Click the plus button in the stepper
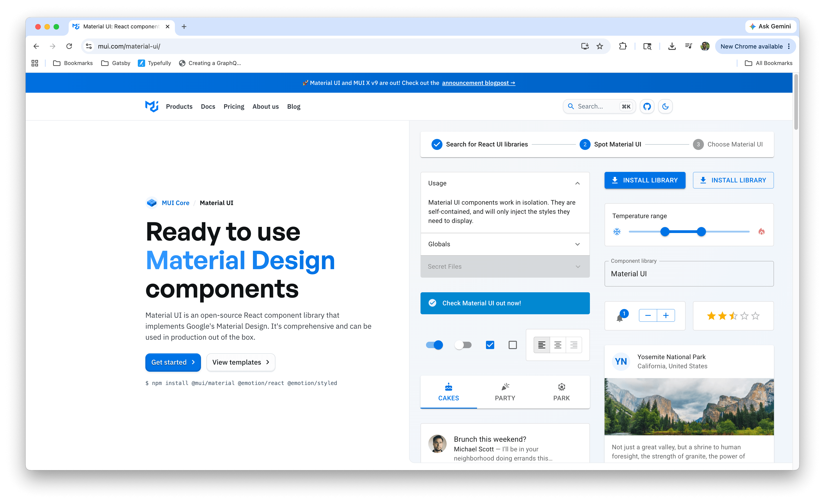Viewport: 825px width, 504px height. pos(666,315)
